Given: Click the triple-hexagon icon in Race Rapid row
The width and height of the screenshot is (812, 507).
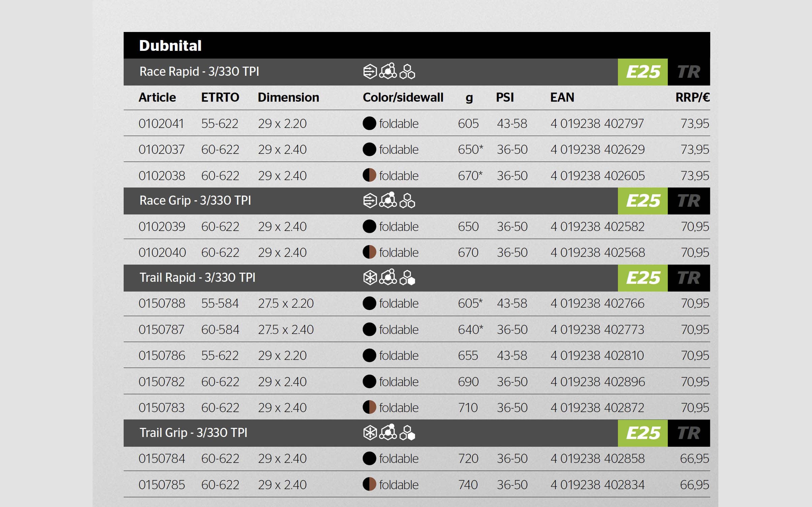Looking at the screenshot, I should [x=407, y=72].
